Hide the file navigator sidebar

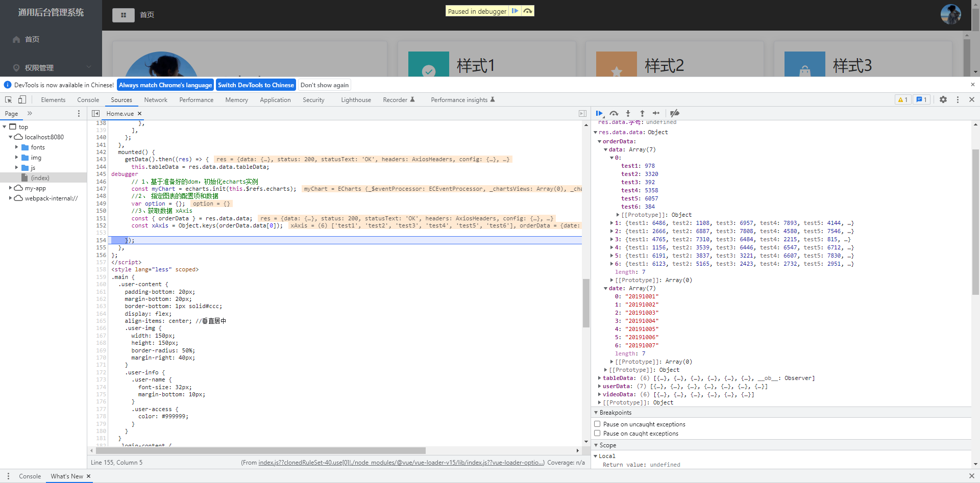[x=95, y=113]
